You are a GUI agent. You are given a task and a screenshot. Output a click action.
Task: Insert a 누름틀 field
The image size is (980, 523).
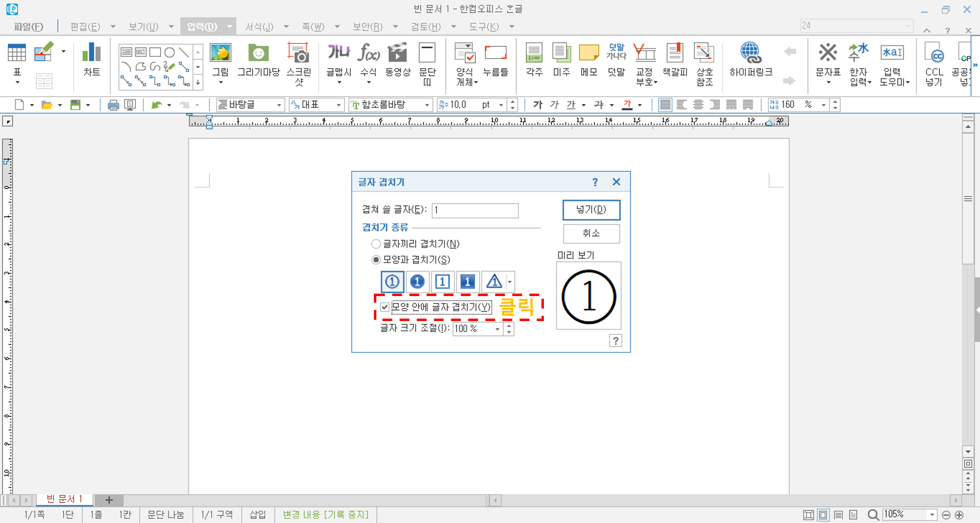click(495, 60)
